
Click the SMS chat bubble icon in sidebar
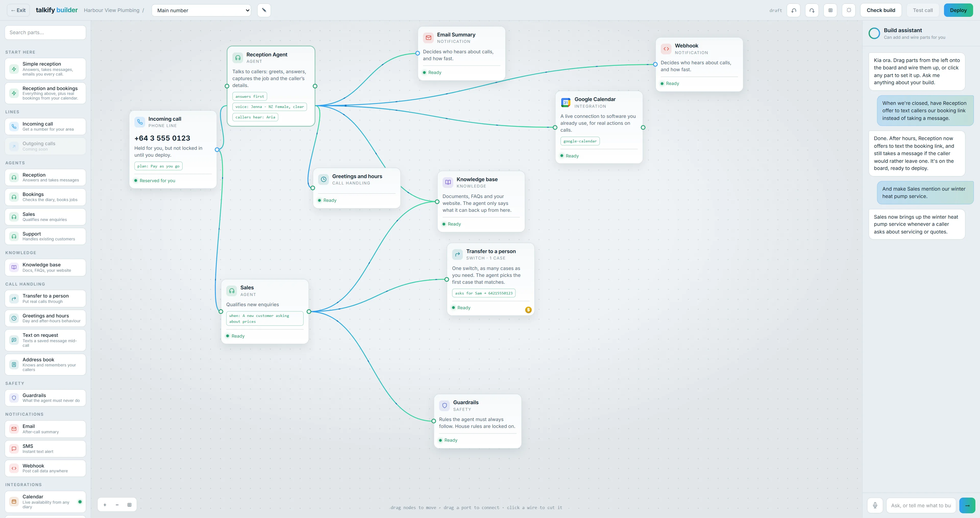click(x=14, y=449)
